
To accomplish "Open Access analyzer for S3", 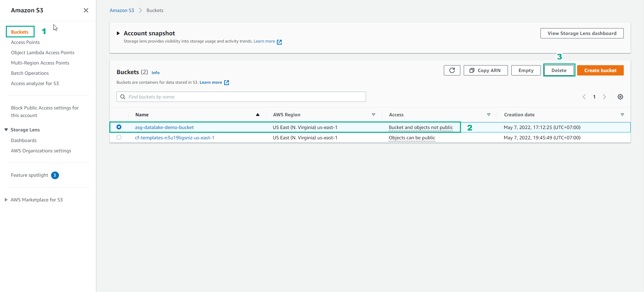I will click(x=35, y=83).
